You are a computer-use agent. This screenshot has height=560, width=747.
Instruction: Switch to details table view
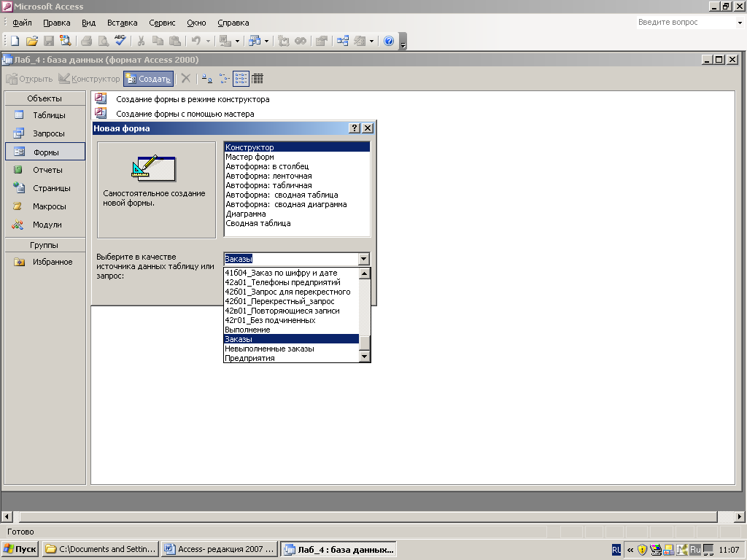258,79
